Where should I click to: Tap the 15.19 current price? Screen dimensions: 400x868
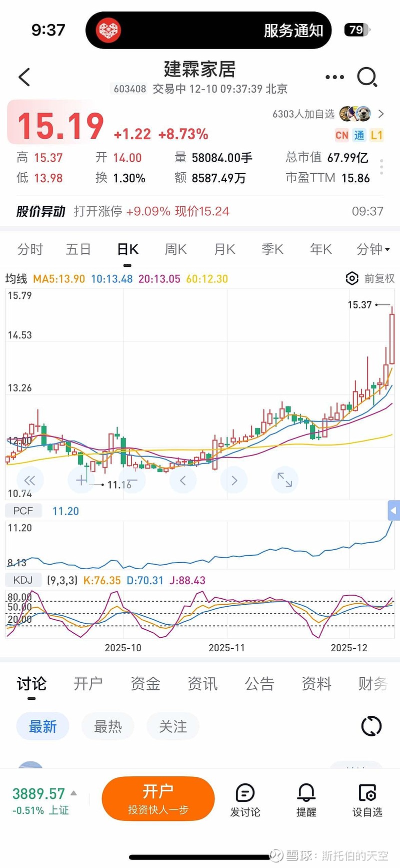coord(60,126)
